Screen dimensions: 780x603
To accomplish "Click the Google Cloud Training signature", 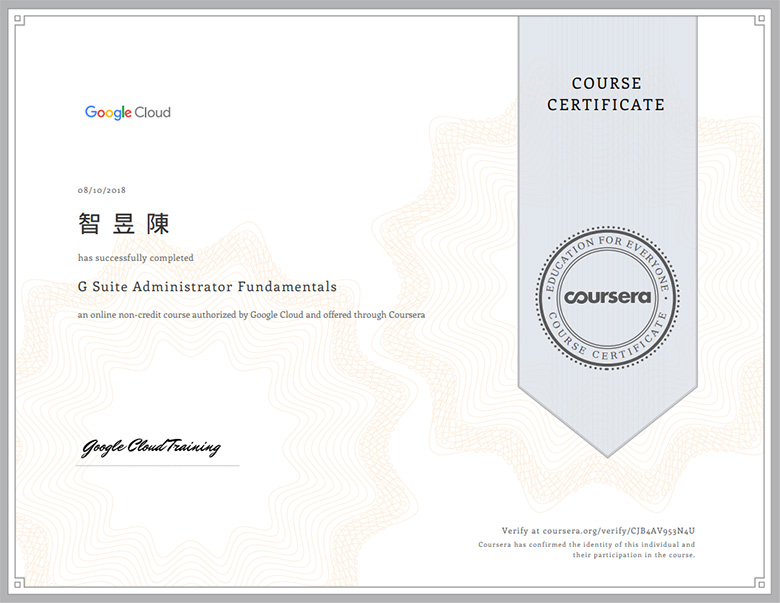I will point(150,447).
